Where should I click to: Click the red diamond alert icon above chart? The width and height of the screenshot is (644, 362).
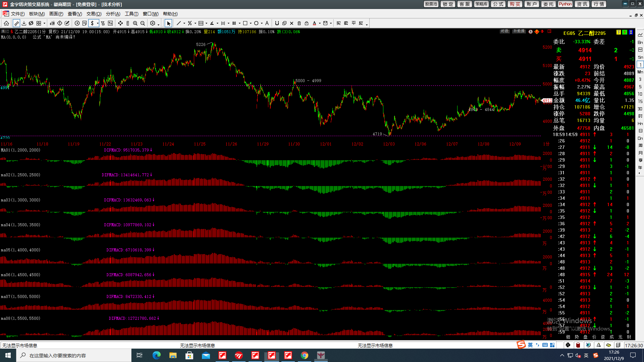click(x=537, y=32)
